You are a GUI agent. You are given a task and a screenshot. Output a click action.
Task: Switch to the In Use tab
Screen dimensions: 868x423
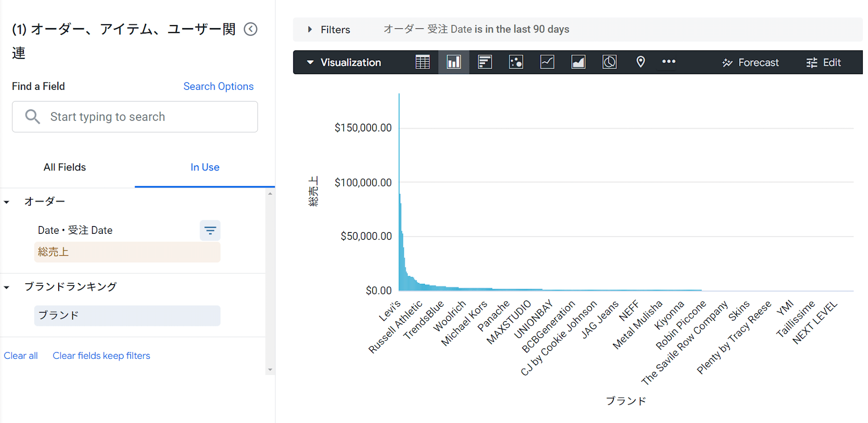click(205, 167)
